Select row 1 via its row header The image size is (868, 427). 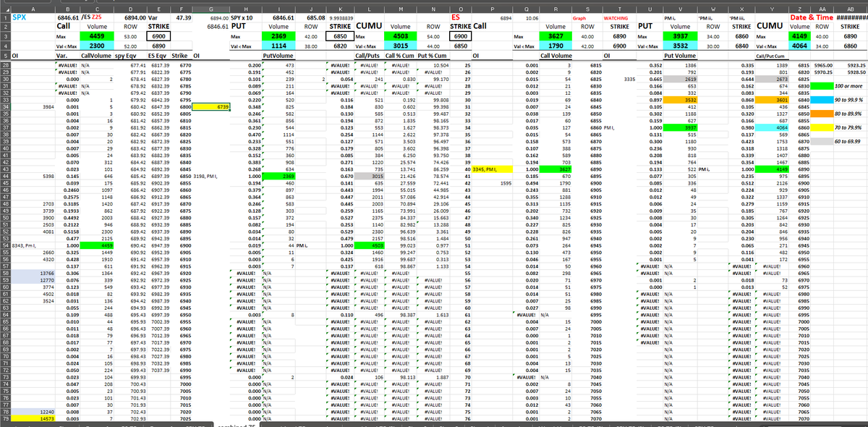pos(4,16)
